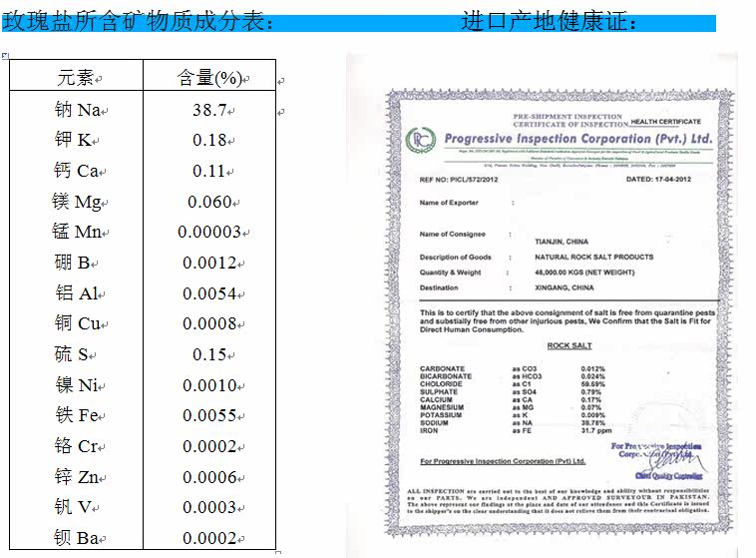Select the value 0.0003
This screenshot has height=558, width=756.
coord(209,507)
